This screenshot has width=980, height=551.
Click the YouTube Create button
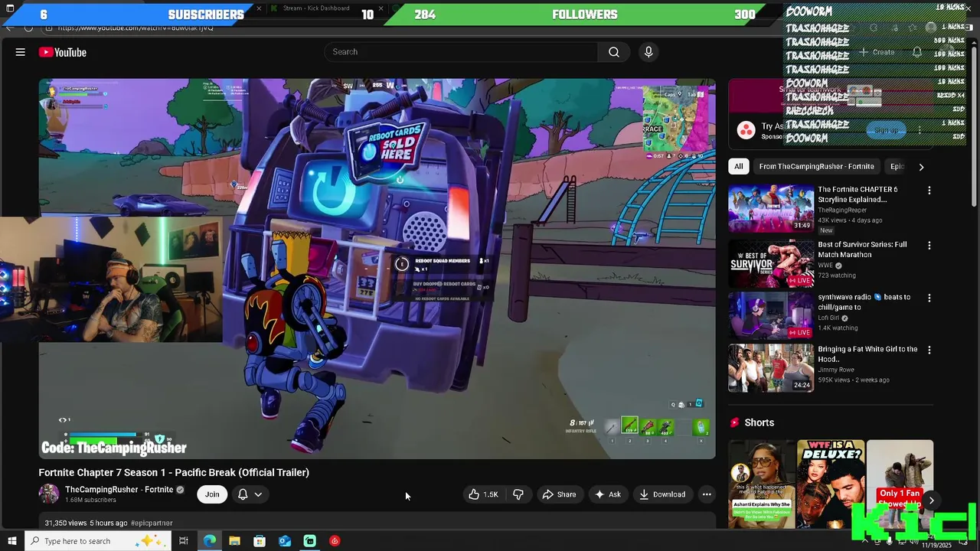877,52
